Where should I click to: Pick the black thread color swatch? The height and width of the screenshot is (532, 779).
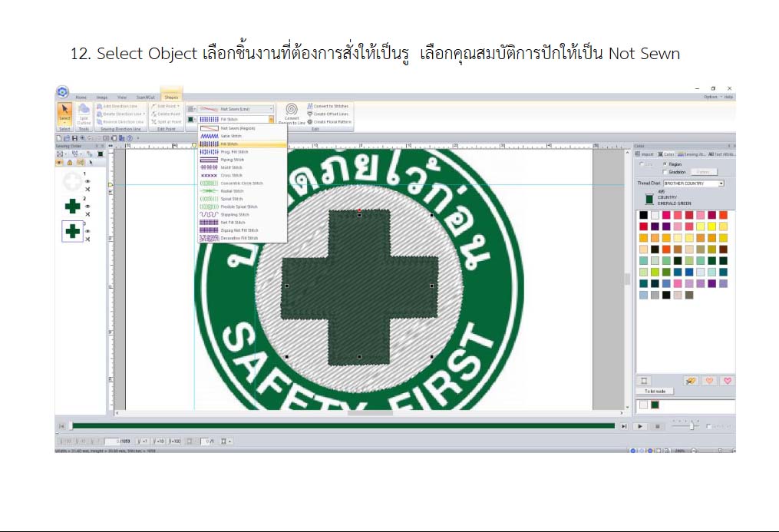[x=643, y=215]
